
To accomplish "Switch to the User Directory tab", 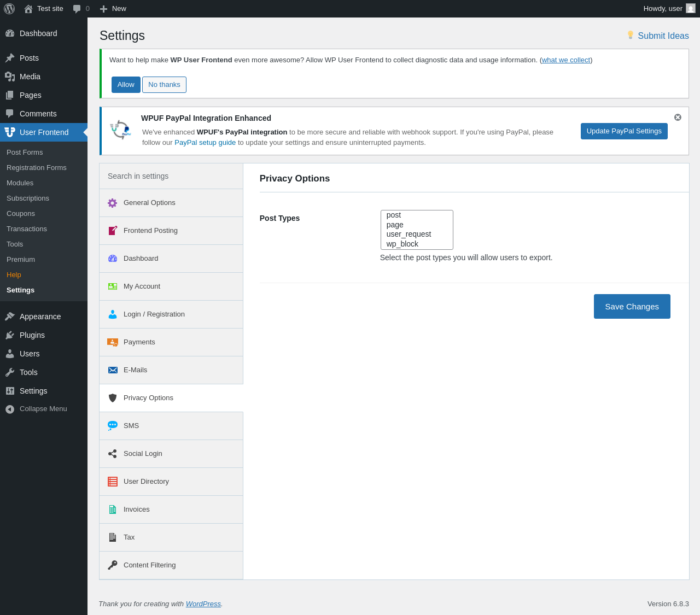I will [x=146, y=482].
